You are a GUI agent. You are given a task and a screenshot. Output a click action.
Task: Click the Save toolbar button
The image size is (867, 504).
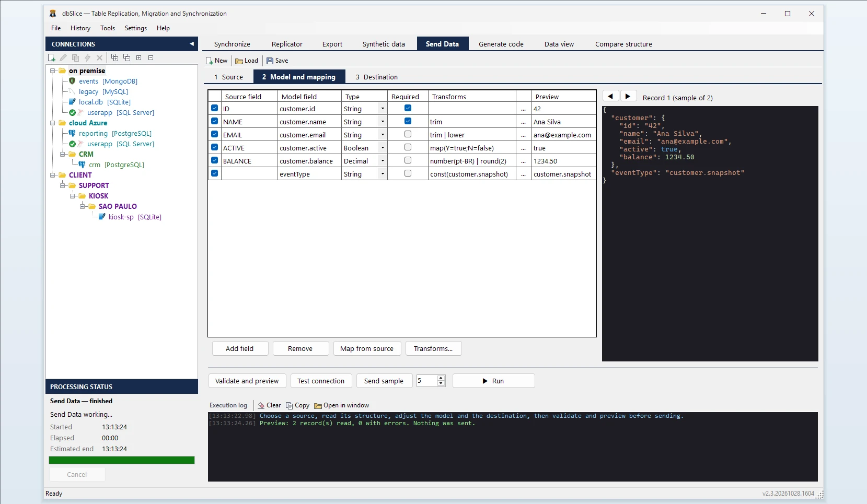pyautogui.click(x=277, y=61)
